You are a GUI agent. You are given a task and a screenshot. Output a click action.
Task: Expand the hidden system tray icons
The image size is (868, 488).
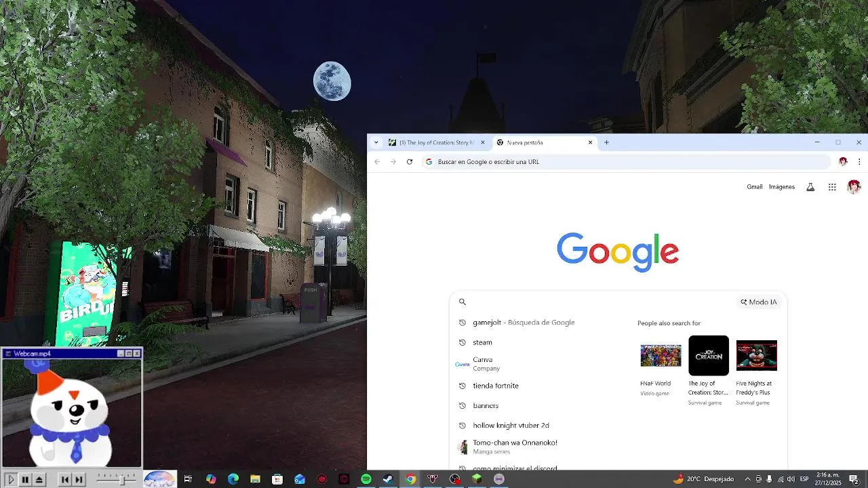[x=747, y=479]
